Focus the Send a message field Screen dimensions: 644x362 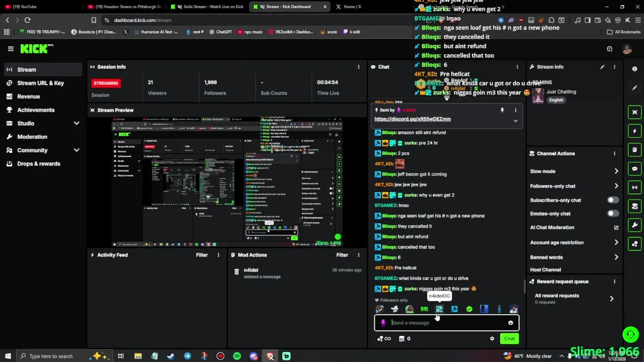(x=447, y=323)
